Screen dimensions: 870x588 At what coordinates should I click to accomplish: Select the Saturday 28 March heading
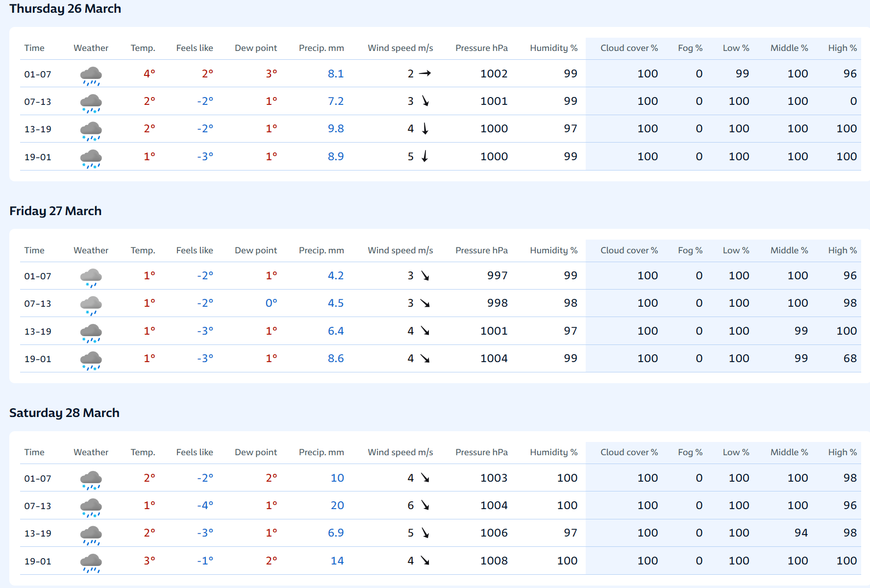point(64,413)
